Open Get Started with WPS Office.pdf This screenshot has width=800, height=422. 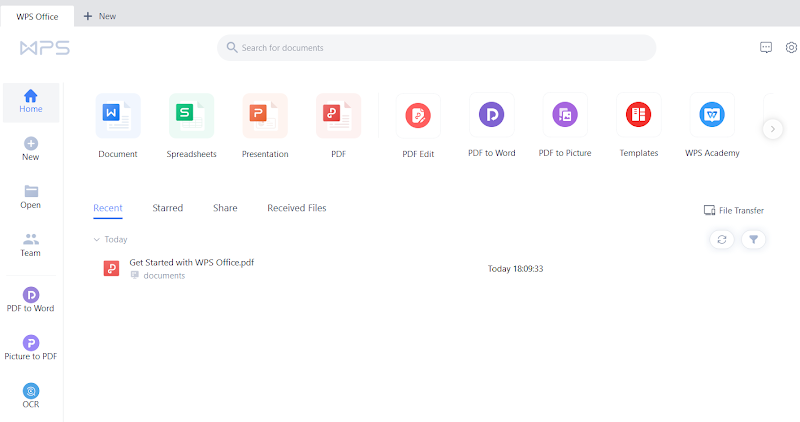pos(191,262)
